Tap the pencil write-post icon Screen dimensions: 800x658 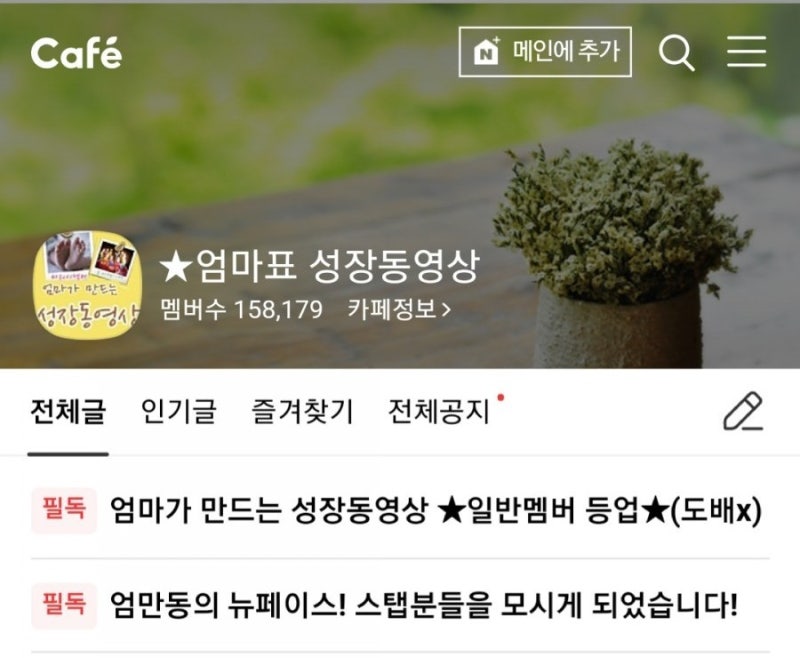[743, 411]
